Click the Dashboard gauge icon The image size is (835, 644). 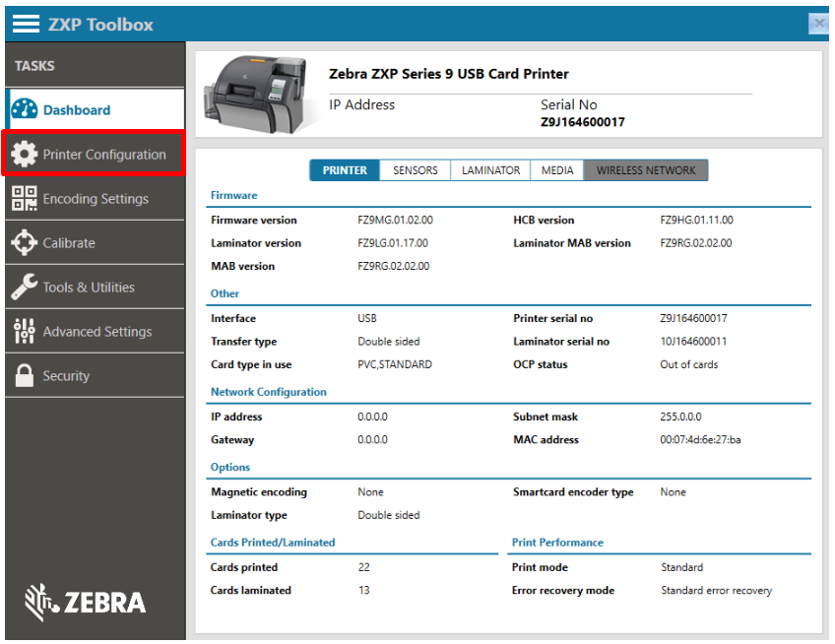26,110
